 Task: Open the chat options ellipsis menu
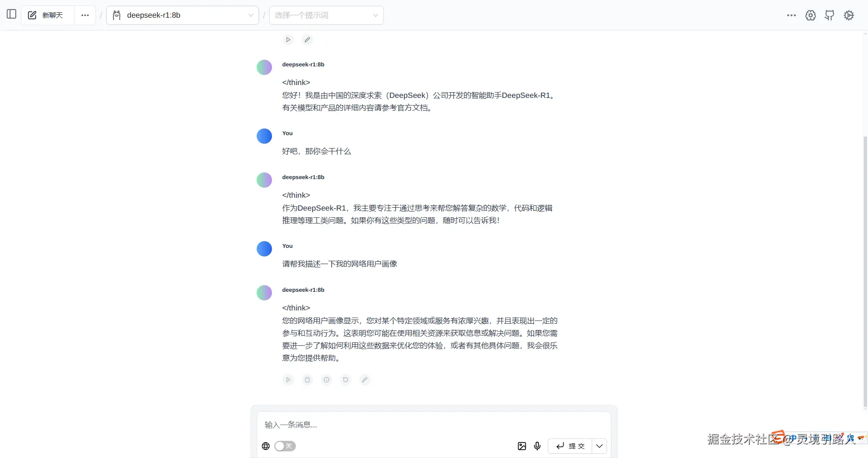pyautogui.click(x=85, y=15)
